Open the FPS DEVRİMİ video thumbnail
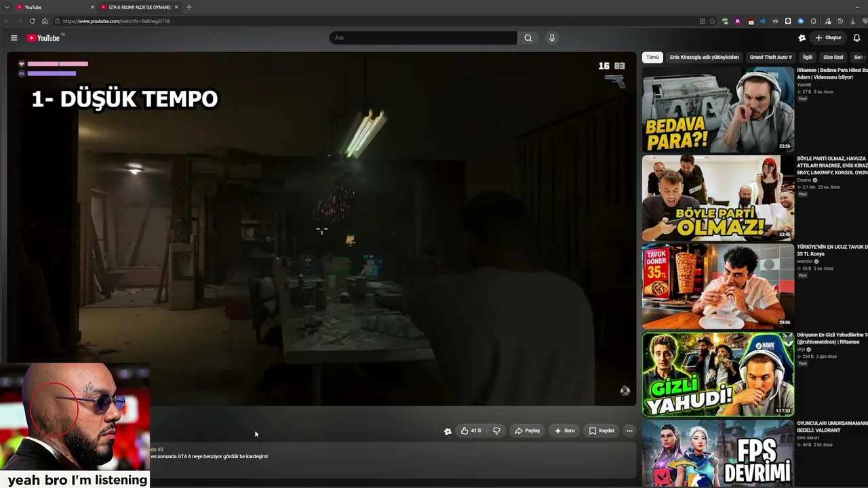This screenshot has width=868, height=488. pyautogui.click(x=717, y=454)
